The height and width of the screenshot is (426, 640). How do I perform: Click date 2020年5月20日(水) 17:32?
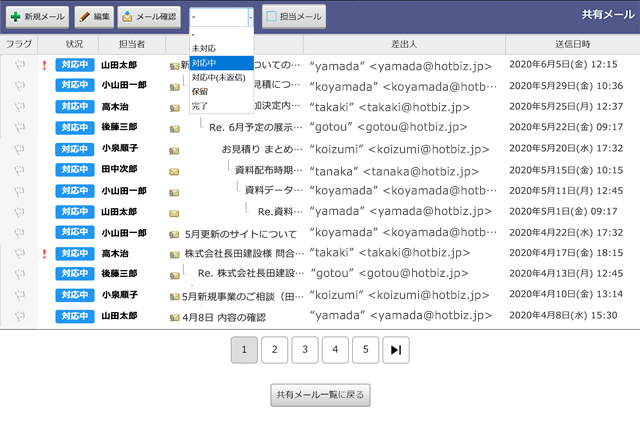pos(566,149)
